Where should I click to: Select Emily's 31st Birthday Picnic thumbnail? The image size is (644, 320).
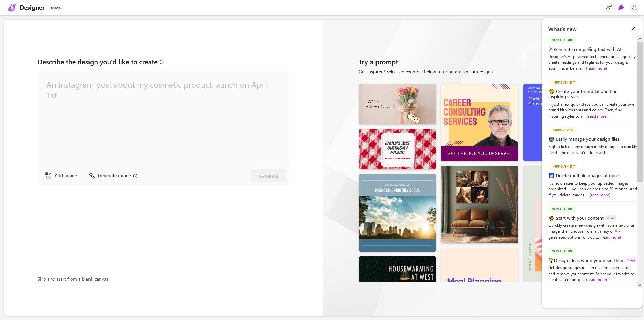tap(397, 149)
